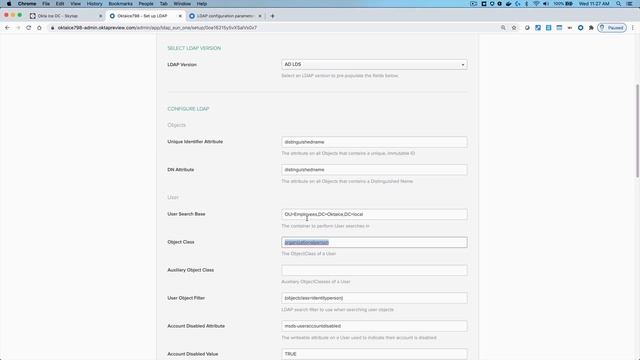Open the Window menu
This screenshot has height=360, width=640.
pos(182,4)
